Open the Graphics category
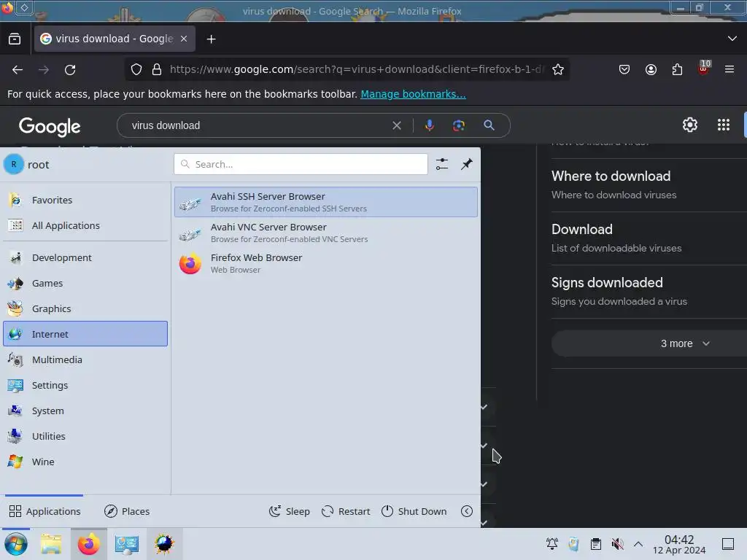The height and width of the screenshot is (560, 747). [x=85, y=308]
